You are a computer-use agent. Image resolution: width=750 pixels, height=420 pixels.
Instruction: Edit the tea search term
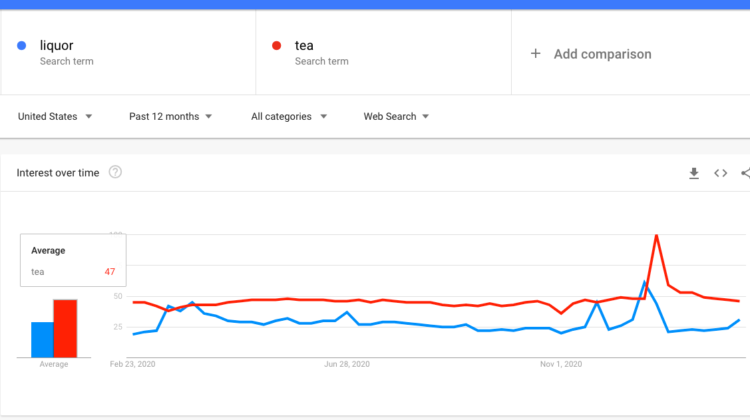(304, 46)
